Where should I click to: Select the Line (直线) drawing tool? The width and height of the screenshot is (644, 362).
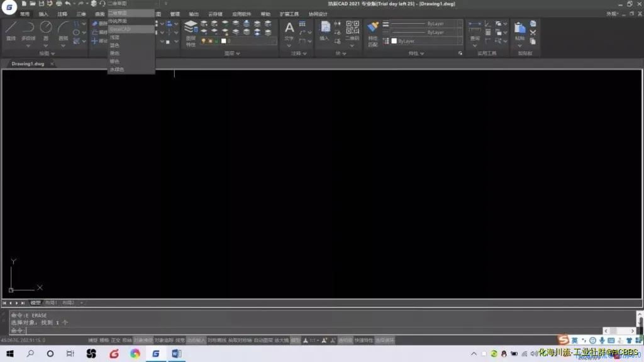pos(11,30)
